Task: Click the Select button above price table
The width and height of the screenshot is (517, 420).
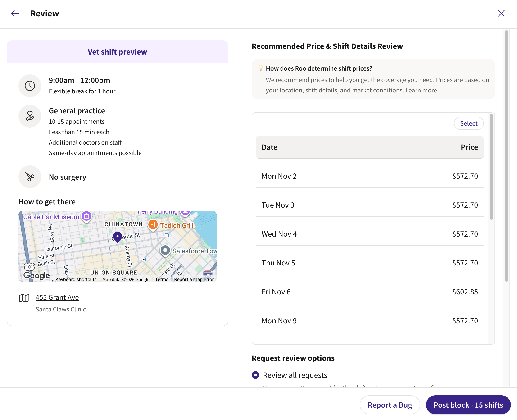Action: click(469, 123)
